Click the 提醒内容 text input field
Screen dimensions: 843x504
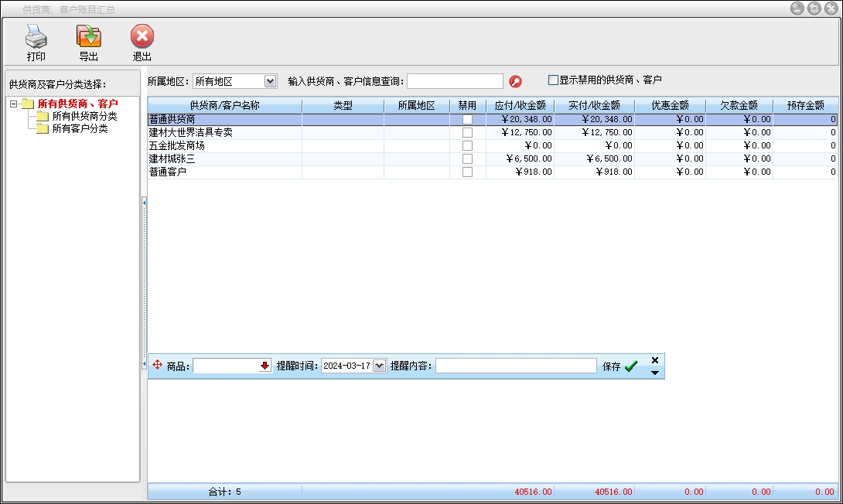[516, 366]
